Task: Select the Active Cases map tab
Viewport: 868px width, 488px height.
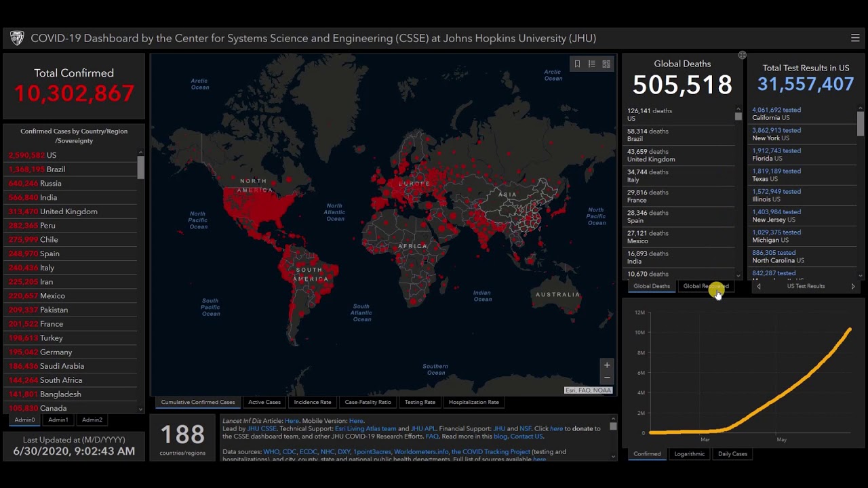Action: [264, 402]
